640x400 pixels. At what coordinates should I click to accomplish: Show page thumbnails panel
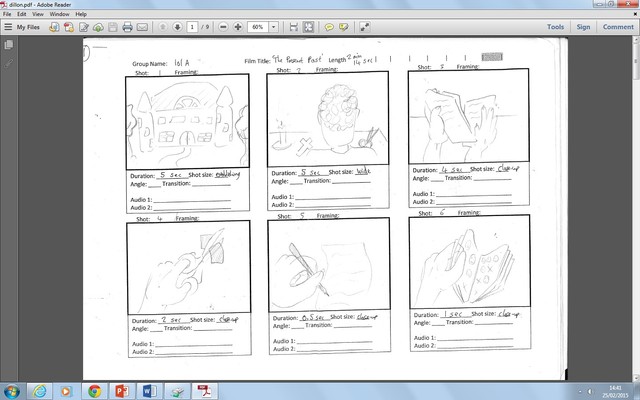click(9, 45)
